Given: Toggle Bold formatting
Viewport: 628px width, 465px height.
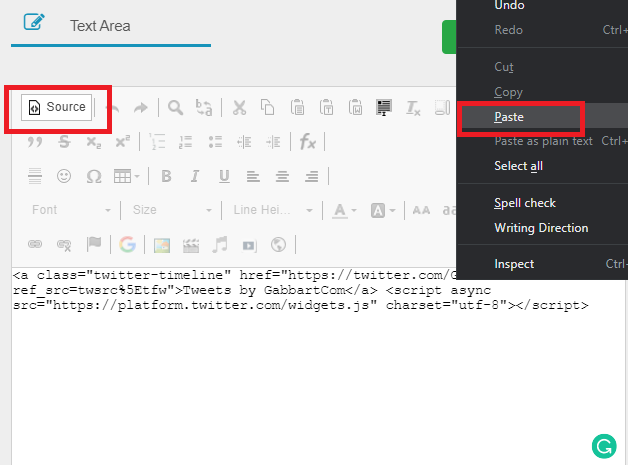Looking at the screenshot, I should tap(166, 176).
